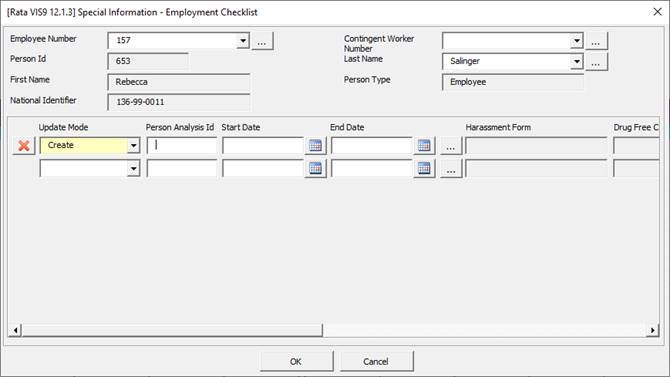This screenshot has width=670, height=377.
Task: Click ellipsis button beside Last Name Salinger
Action: coord(596,62)
